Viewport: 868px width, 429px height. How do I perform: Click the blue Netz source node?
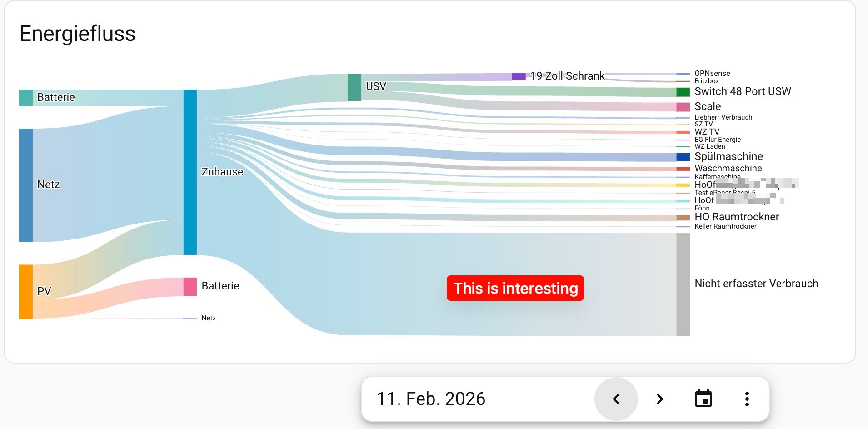point(26,185)
